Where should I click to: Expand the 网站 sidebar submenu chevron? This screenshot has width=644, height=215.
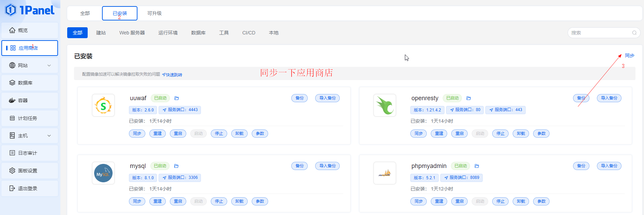coord(49,65)
